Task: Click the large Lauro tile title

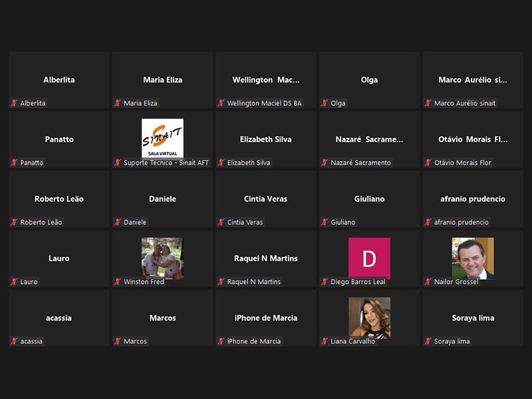Action: coord(59,259)
